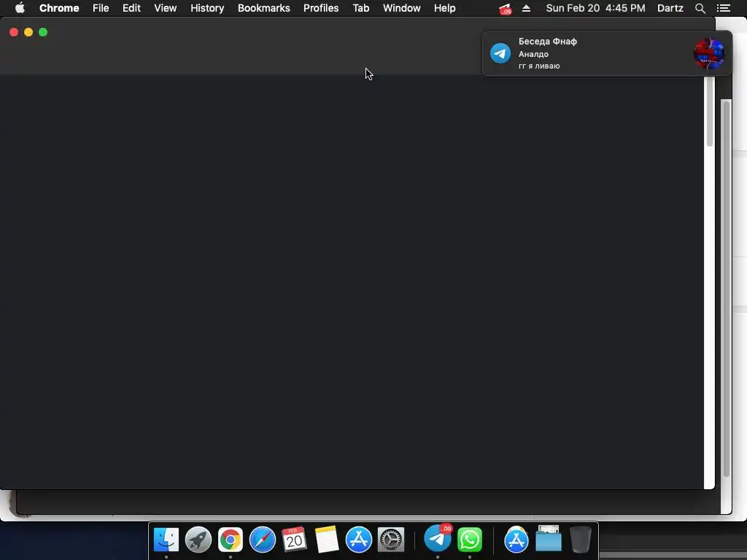
Task: Open WhatsApp from the Dock
Action: 470,540
